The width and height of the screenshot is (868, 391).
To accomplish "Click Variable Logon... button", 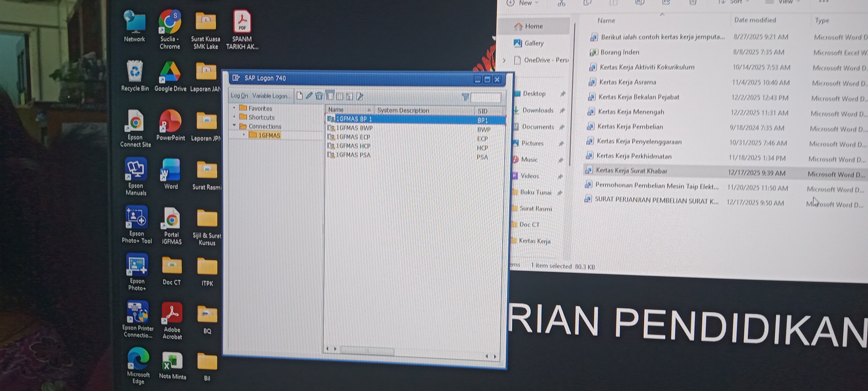I will pos(272,96).
